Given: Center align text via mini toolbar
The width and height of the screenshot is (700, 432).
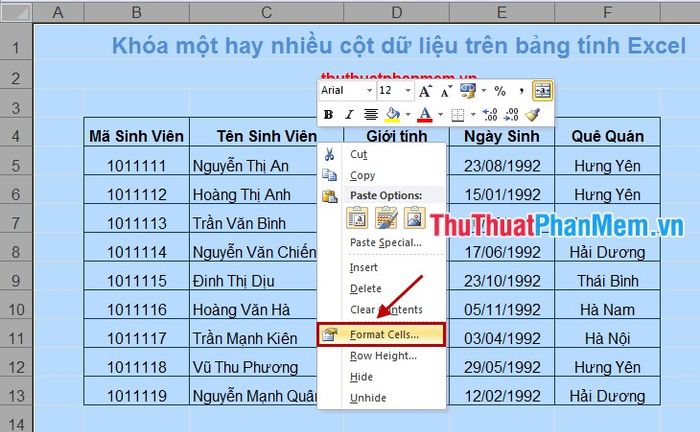Looking at the screenshot, I should click(x=371, y=115).
